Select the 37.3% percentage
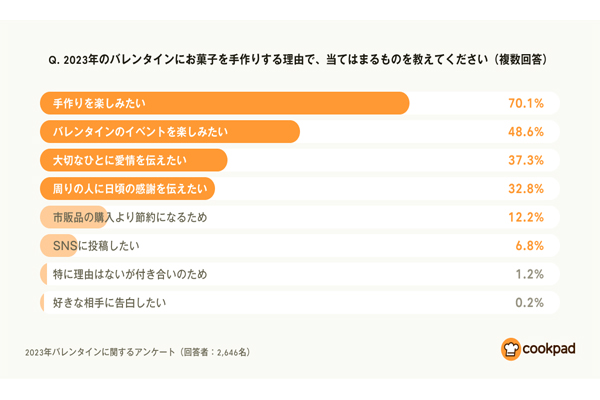600x400 pixels. tap(524, 160)
